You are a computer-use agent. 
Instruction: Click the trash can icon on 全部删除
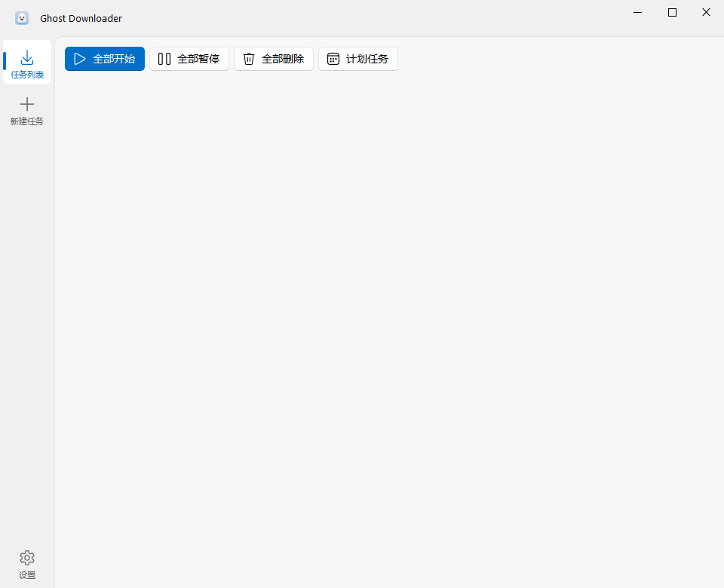pos(249,58)
